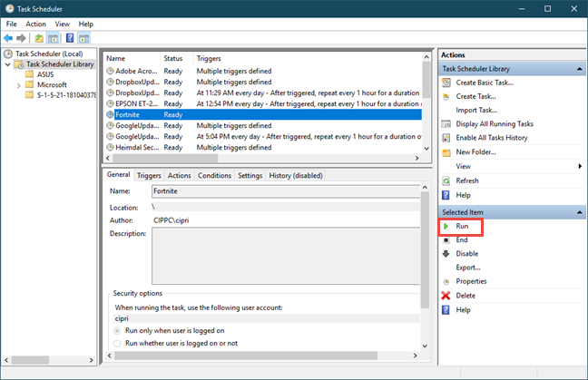Click the task list horizontal scrollbar thumb
Screen dimensions: 588x380
166,158
